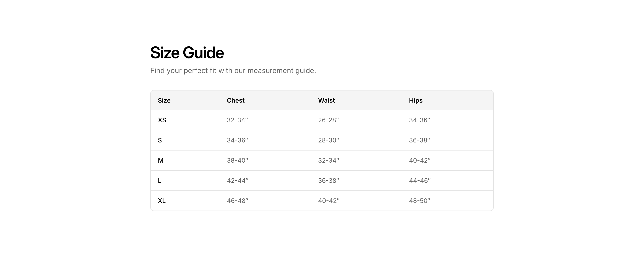
Task: Select the Waist column header
Action: pyautogui.click(x=326, y=100)
